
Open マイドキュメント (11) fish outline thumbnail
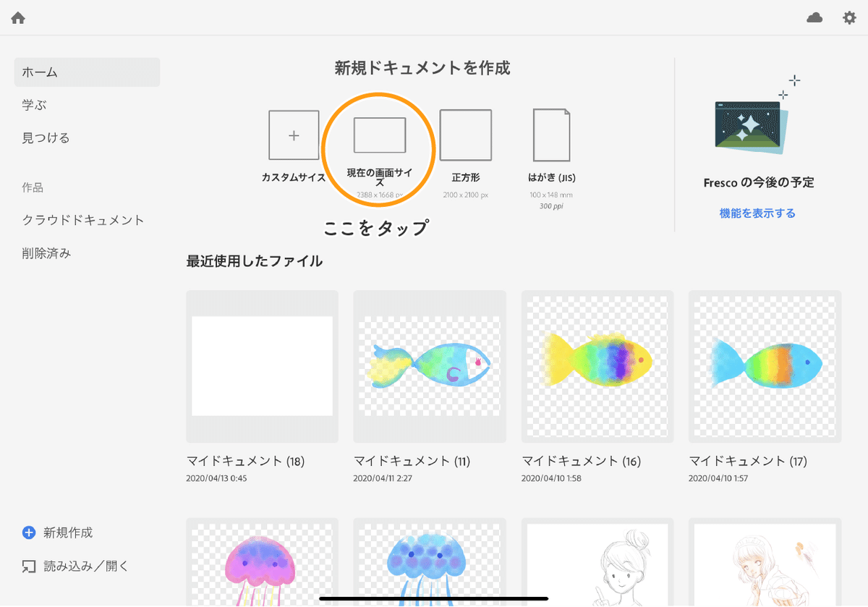coord(430,367)
